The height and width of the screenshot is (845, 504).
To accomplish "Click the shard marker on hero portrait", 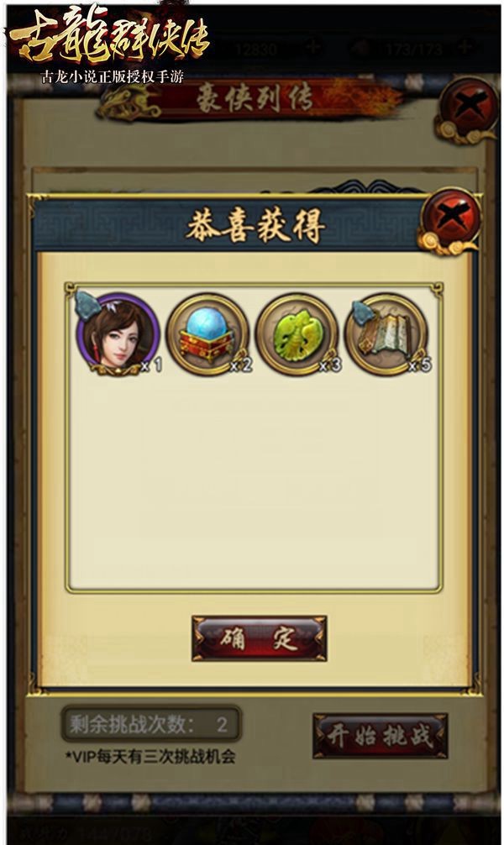I will (87, 304).
